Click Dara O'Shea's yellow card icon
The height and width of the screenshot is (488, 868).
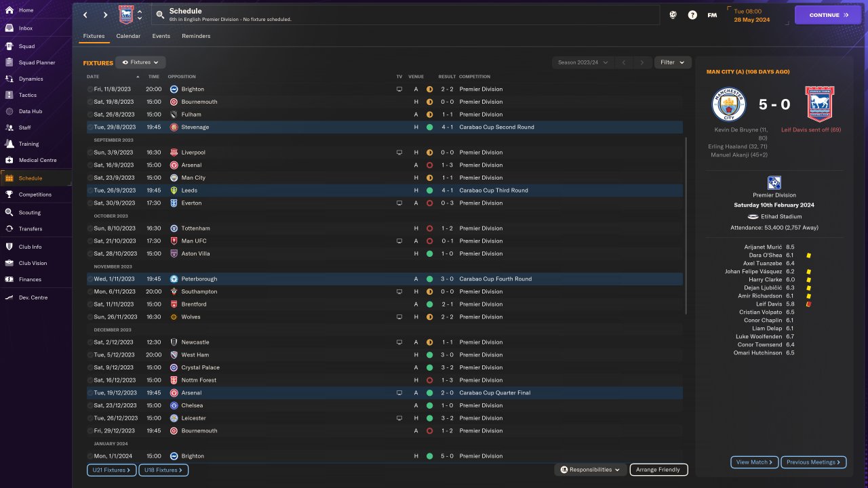tap(808, 256)
